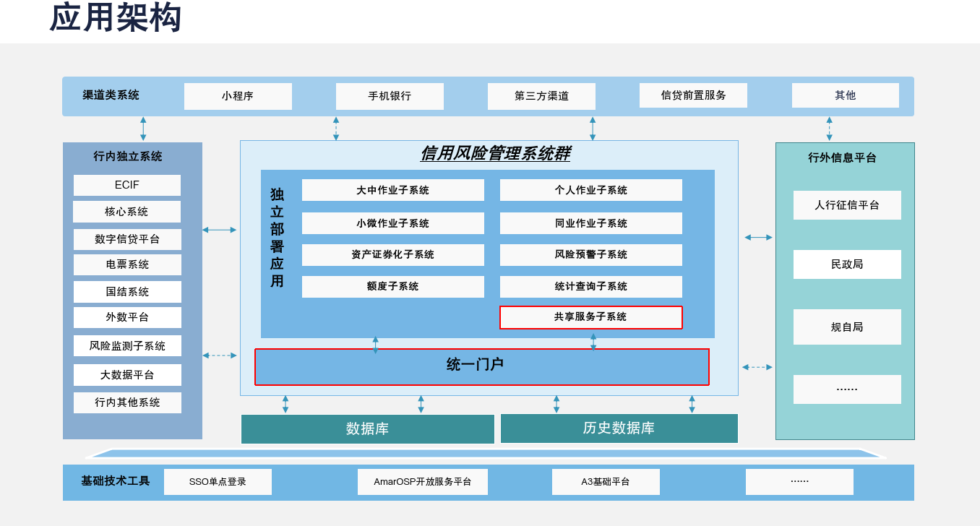
Task: Click the 个人作业子系统 box
Action: pyautogui.click(x=591, y=190)
